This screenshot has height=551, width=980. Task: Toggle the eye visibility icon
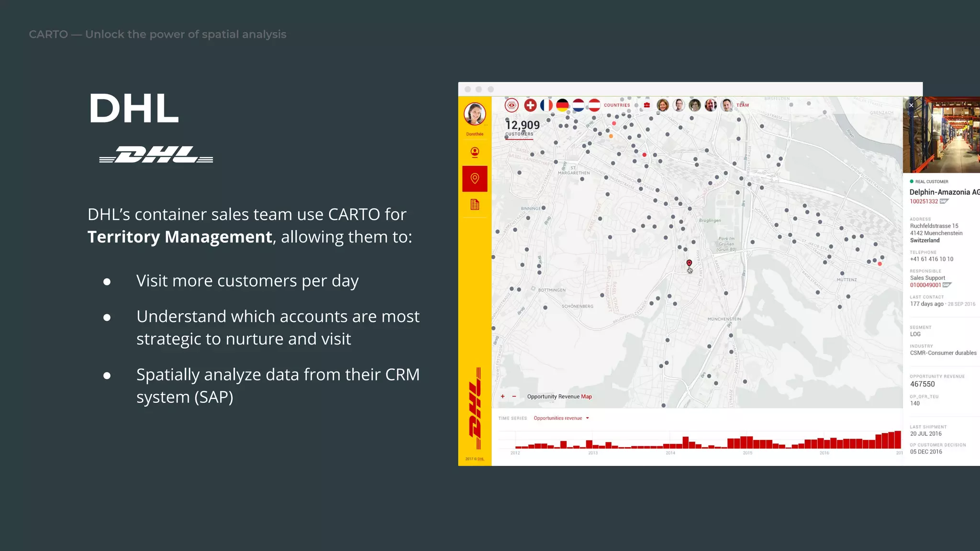[512, 105]
